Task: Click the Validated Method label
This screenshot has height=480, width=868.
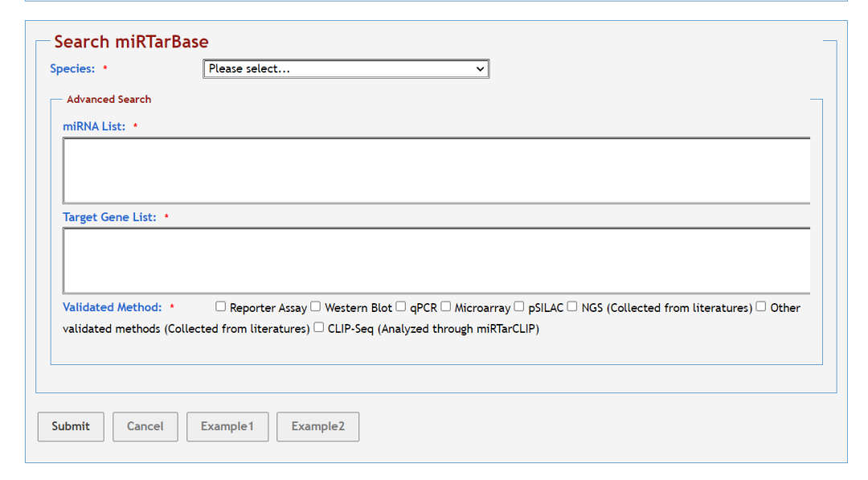Action: (x=112, y=308)
